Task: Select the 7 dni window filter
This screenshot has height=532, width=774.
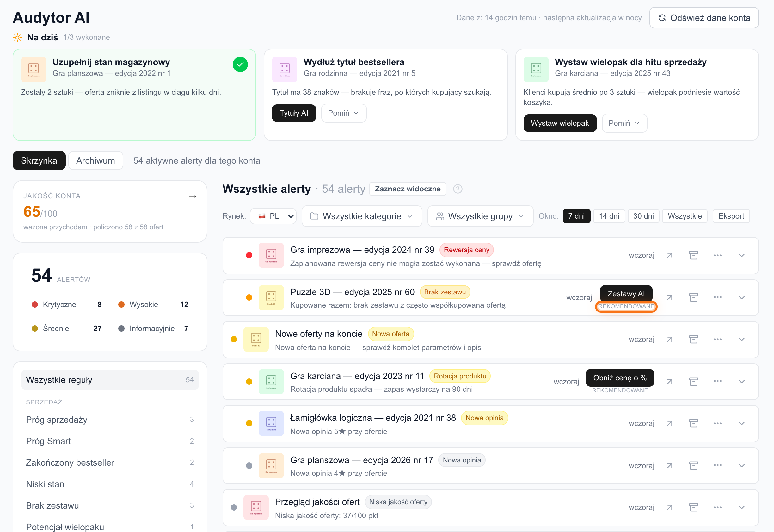Action: pos(576,216)
